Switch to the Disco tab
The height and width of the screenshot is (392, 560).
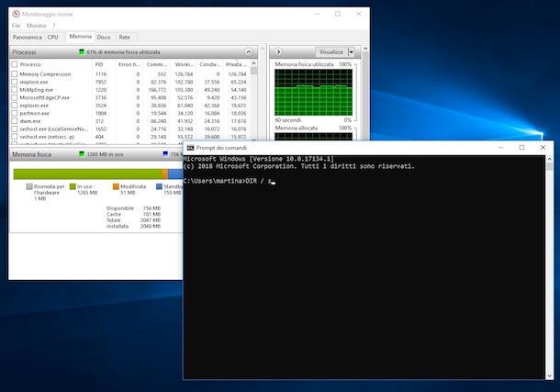(x=104, y=37)
